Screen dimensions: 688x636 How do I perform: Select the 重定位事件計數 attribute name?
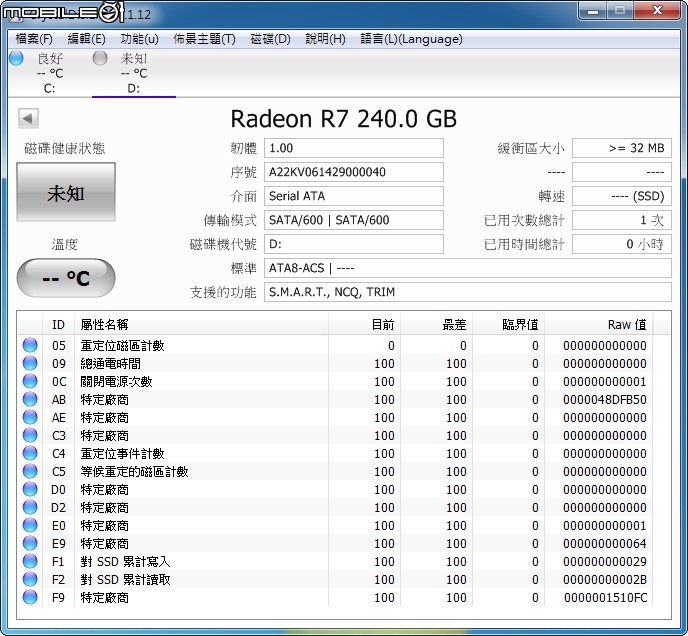coord(122,454)
